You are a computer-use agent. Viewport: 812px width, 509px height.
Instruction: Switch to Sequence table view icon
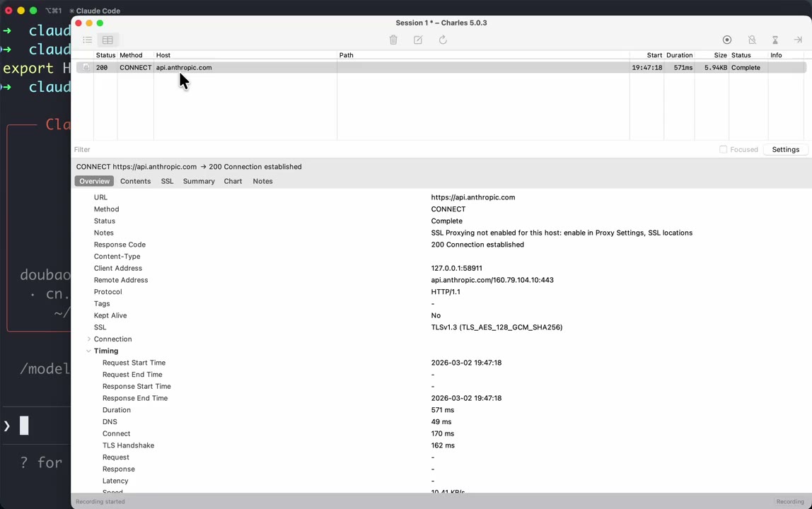click(x=108, y=40)
